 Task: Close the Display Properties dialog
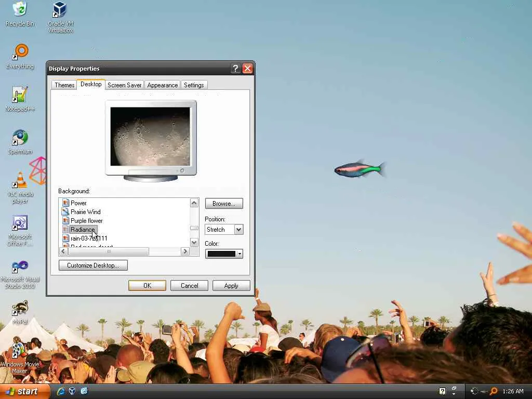247,69
